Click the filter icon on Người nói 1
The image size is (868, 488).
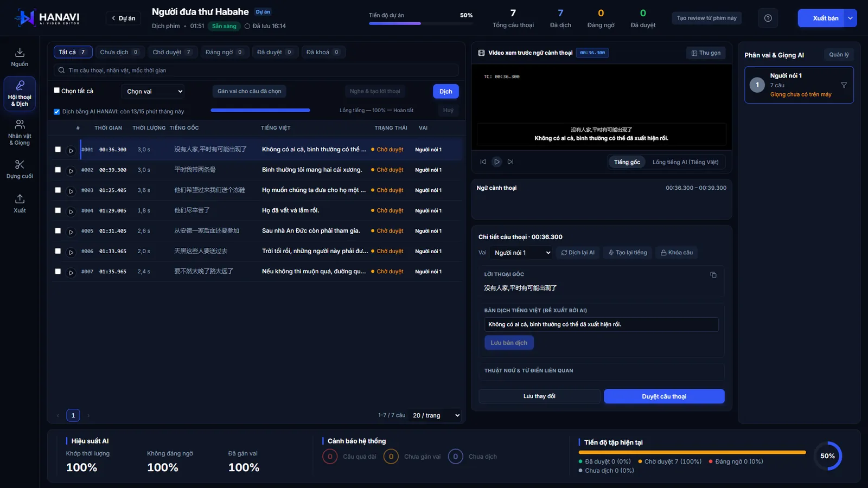tap(844, 85)
